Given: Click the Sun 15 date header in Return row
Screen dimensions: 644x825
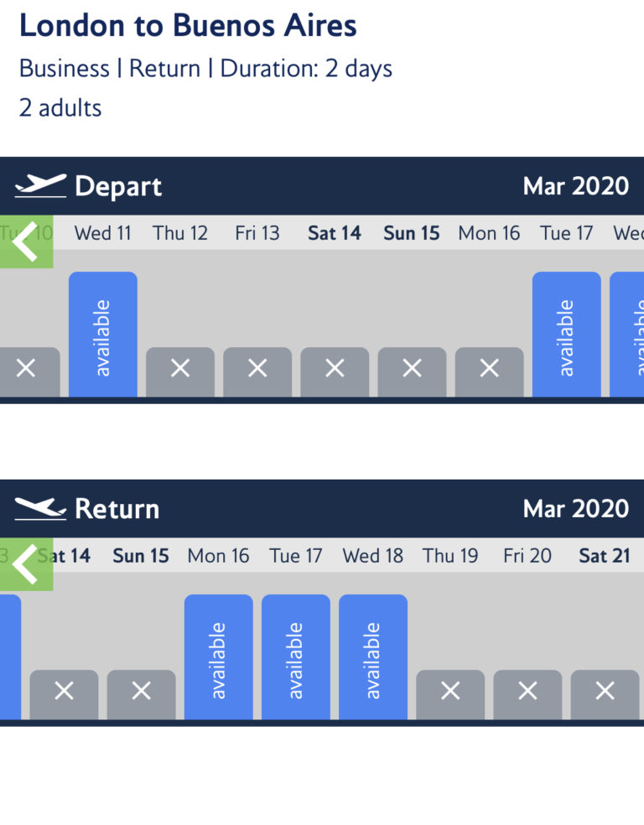Looking at the screenshot, I should 140,556.
